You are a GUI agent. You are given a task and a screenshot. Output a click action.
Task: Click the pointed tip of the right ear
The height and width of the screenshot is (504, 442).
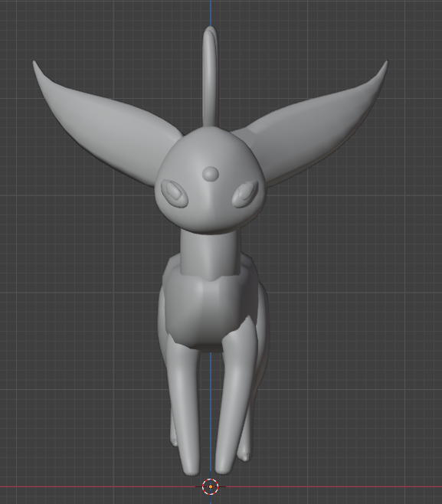click(x=386, y=64)
